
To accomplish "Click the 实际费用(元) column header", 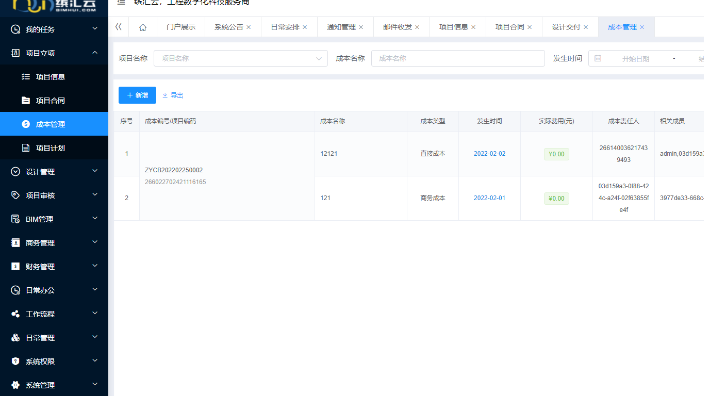I will pyautogui.click(x=556, y=121).
